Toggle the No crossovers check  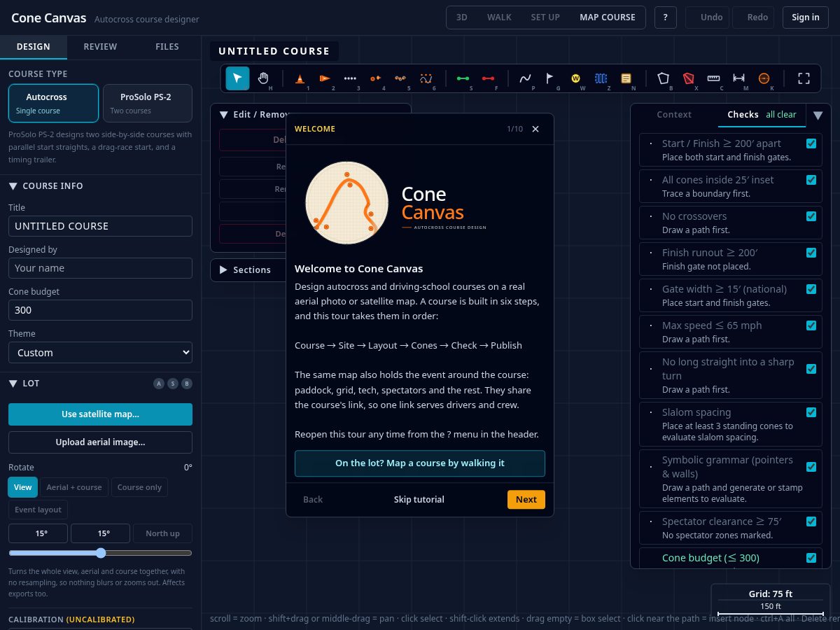[811, 216]
